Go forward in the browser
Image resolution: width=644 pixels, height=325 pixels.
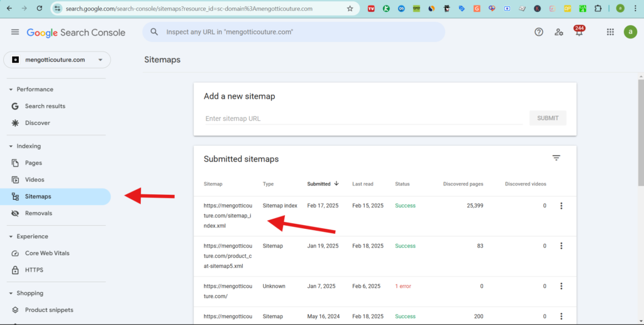[25, 8]
